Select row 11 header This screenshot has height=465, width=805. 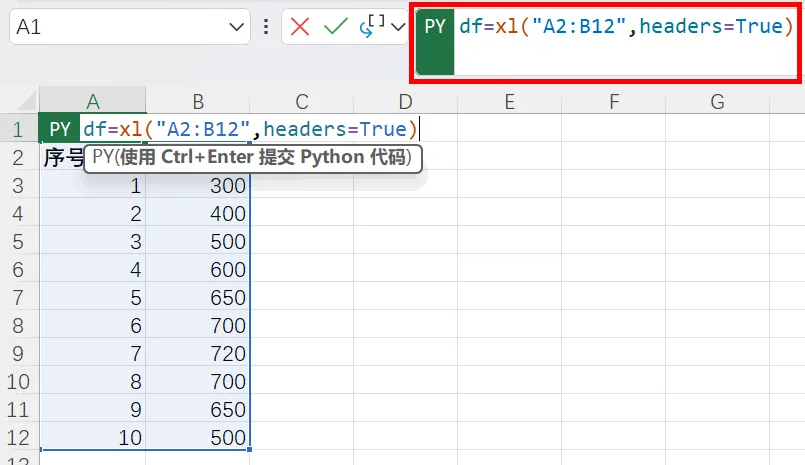(18, 409)
